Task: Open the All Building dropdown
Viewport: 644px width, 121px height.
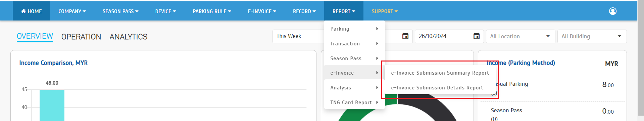Action: click(x=592, y=36)
